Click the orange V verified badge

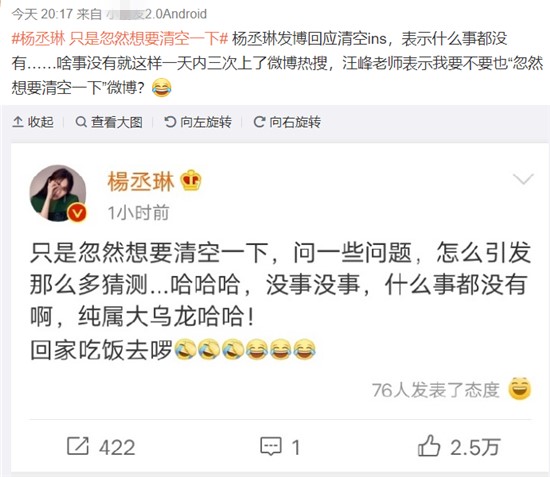(77, 212)
